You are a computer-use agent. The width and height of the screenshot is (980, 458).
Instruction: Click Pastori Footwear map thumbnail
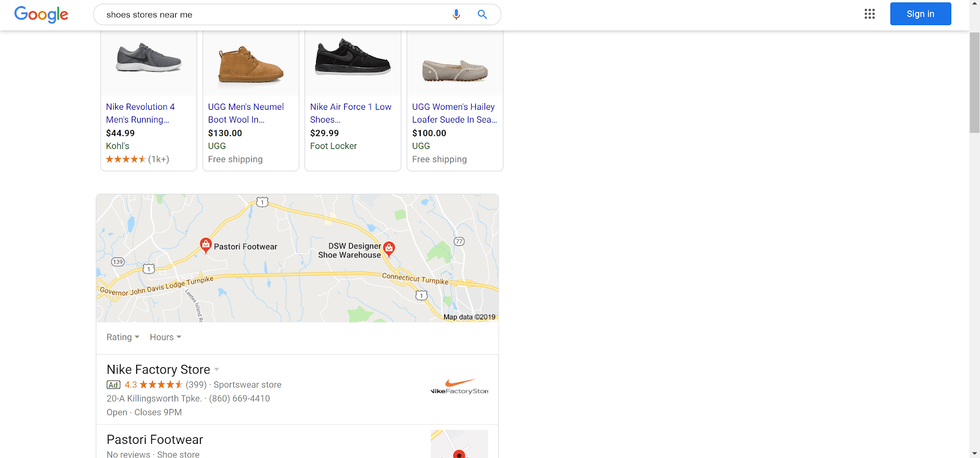coord(459,444)
